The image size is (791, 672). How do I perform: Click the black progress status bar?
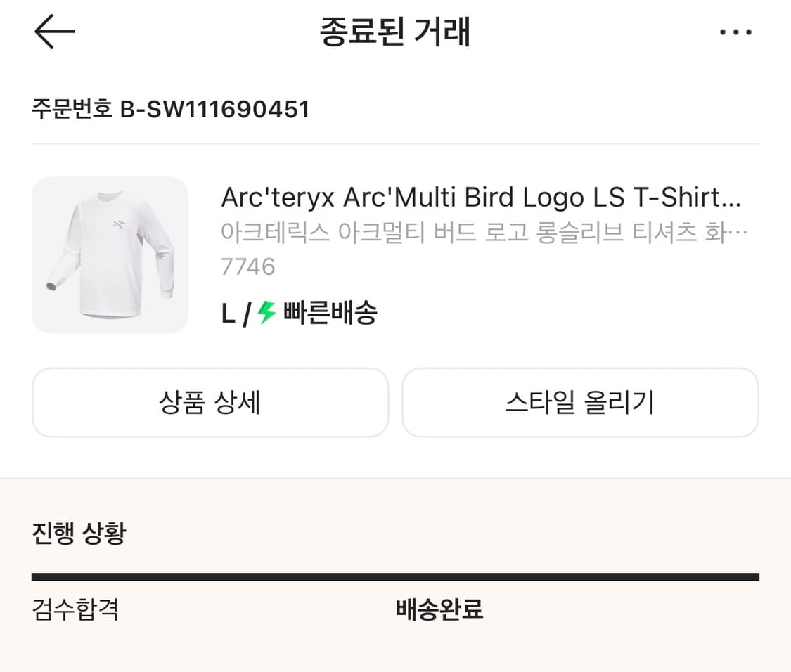[x=395, y=577]
